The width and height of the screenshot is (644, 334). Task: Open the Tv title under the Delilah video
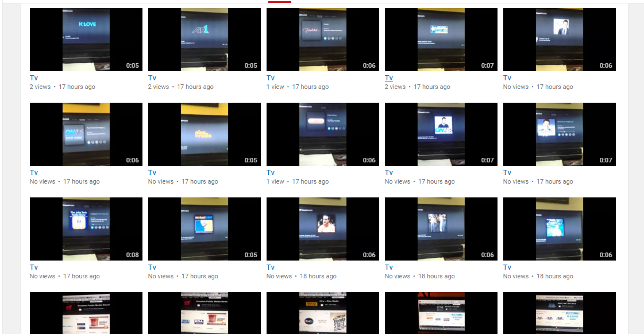click(x=270, y=78)
